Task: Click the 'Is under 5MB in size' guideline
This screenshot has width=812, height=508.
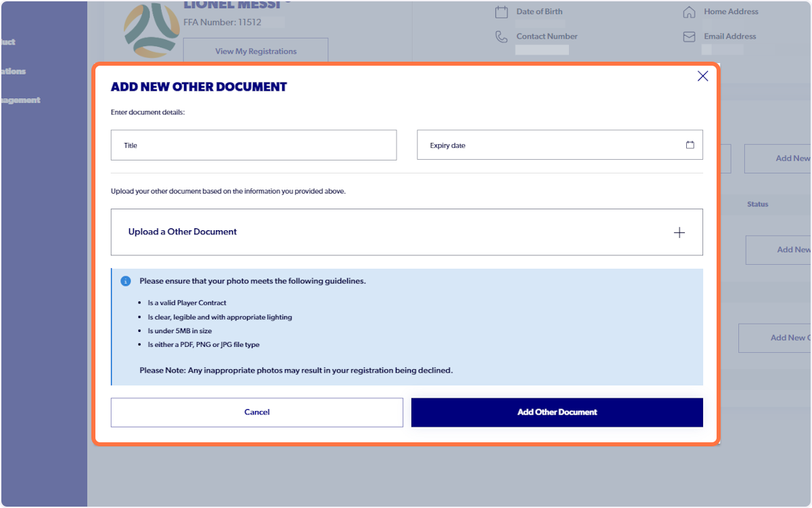Action: pos(180,331)
